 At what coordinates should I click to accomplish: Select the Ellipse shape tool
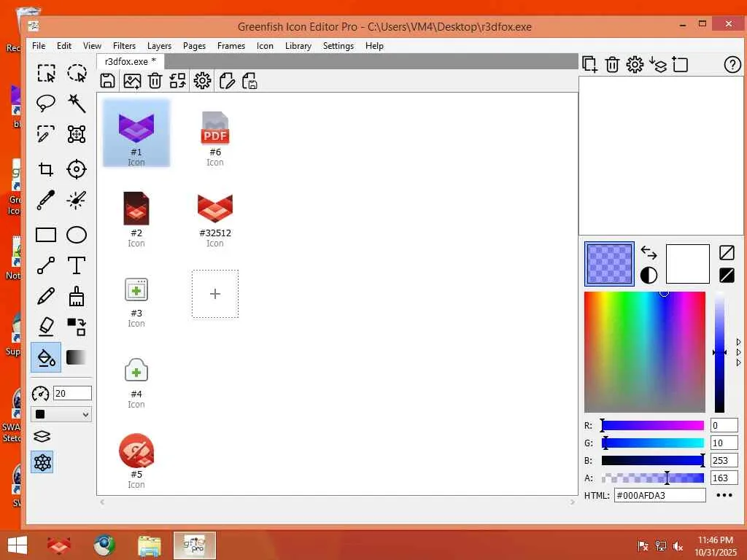point(76,235)
